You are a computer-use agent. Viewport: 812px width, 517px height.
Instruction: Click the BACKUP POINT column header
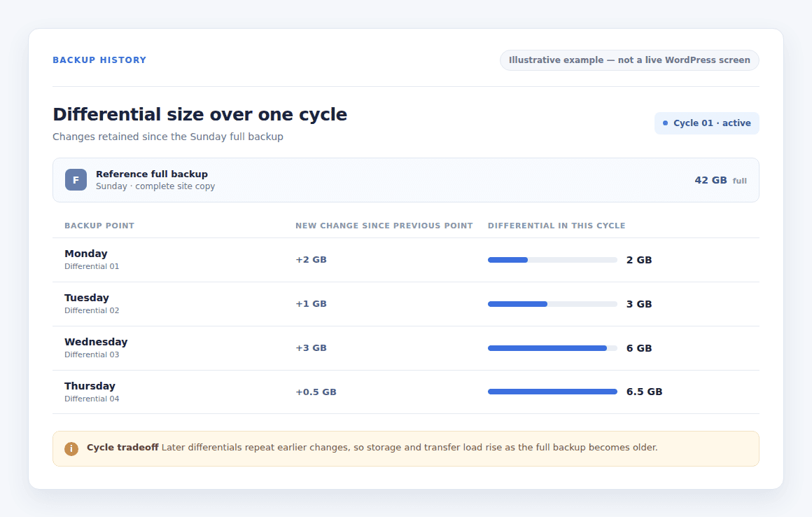pos(99,226)
